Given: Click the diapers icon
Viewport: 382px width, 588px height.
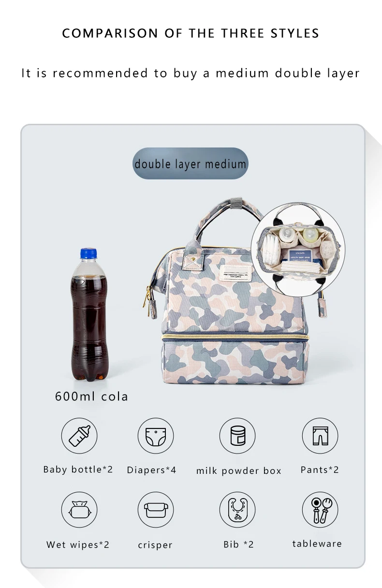Looking at the screenshot, I should (156, 436).
